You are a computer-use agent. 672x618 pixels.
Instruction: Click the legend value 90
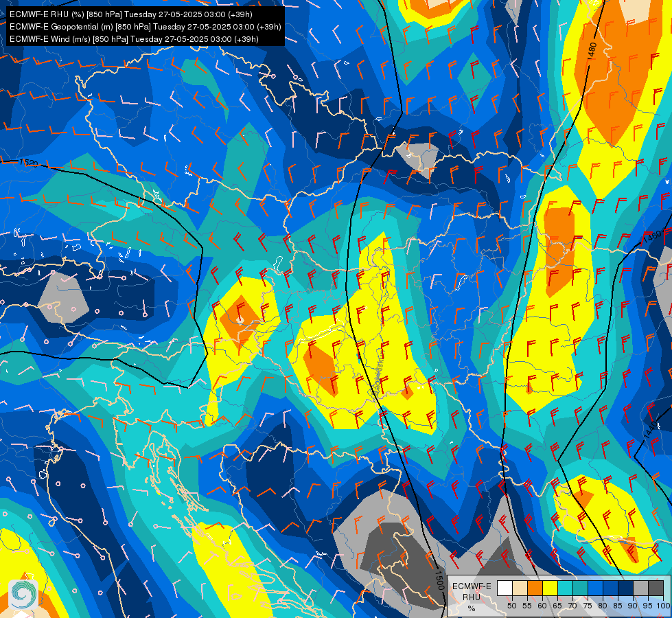click(633, 606)
